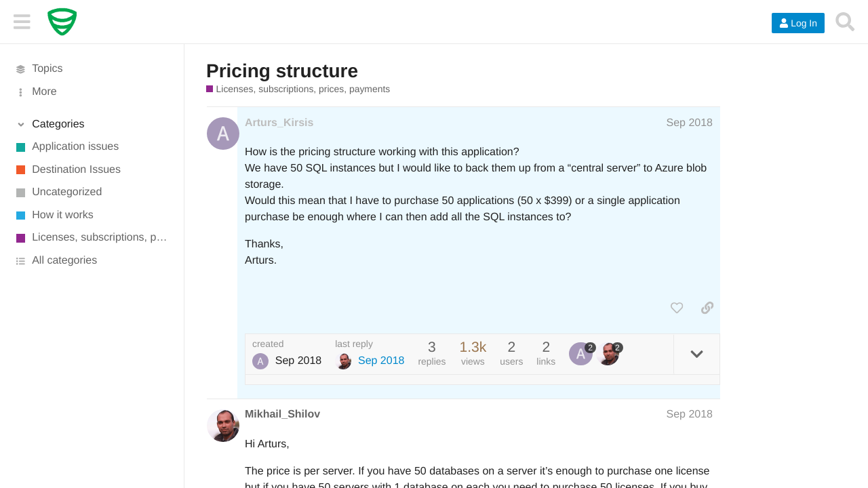
Task: Click the How it works category
Action: 62,215
